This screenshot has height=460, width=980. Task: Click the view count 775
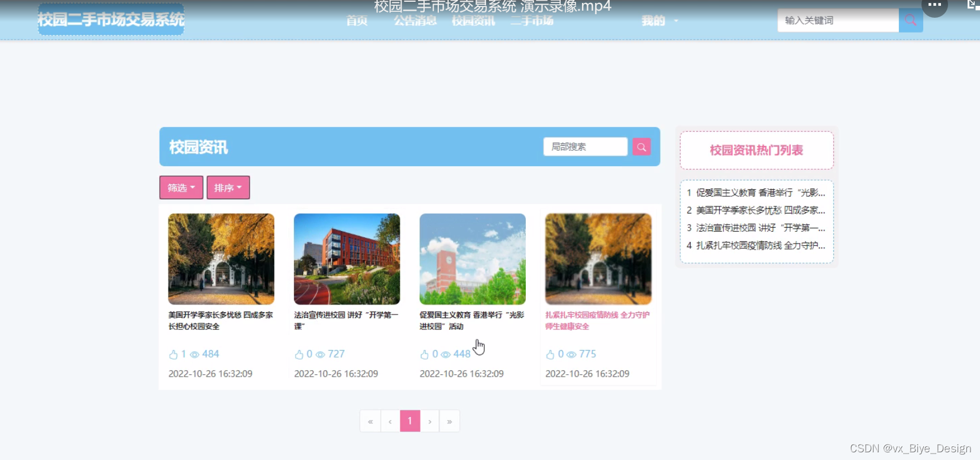588,354
